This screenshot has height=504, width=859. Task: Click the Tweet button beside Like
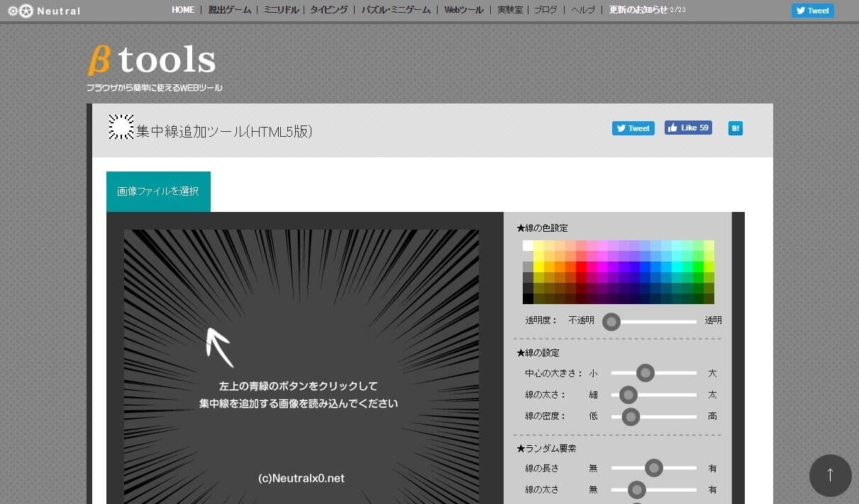pyautogui.click(x=633, y=128)
